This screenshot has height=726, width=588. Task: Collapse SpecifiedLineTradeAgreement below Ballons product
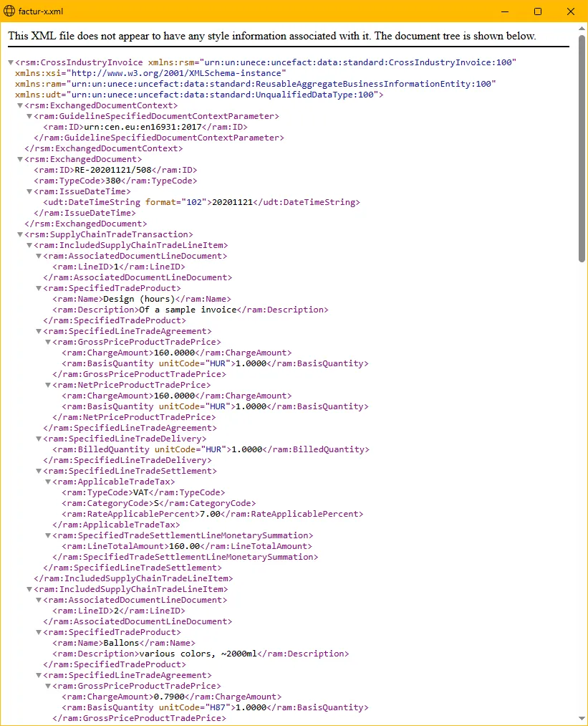(39, 676)
